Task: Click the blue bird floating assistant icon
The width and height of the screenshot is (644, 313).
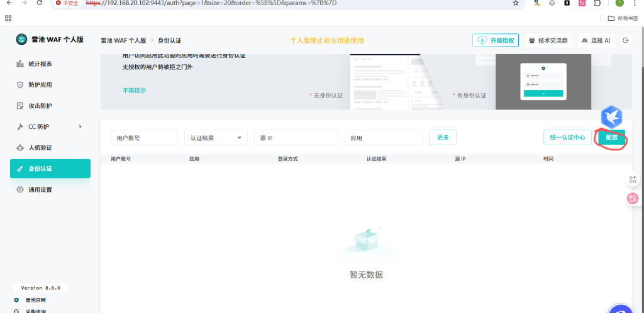Action: [x=611, y=117]
